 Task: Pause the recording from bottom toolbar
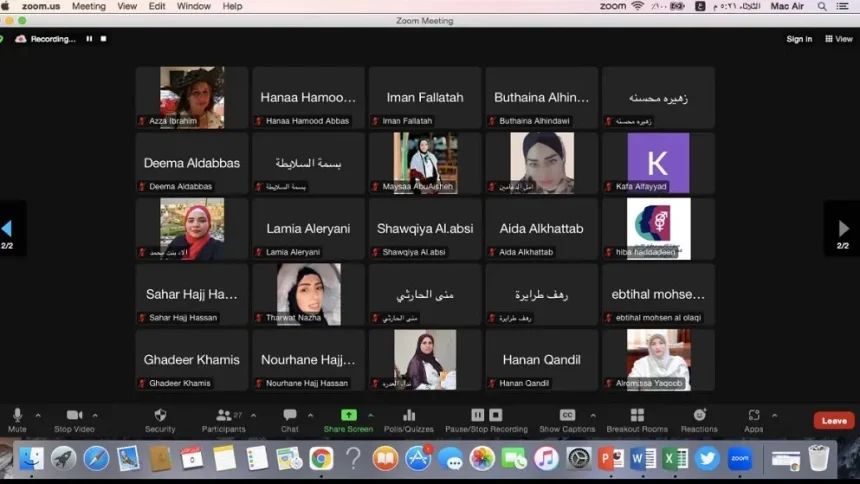pyautogui.click(x=477, y=415)
